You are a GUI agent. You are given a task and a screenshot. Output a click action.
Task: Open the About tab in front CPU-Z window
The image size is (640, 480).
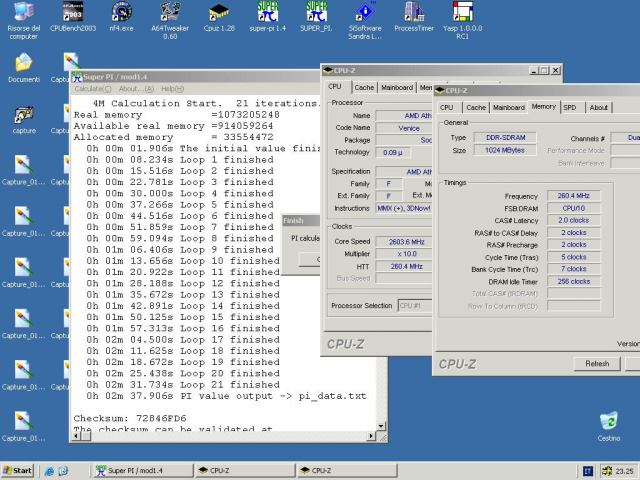pyautogui.click(x=599, y=107)
